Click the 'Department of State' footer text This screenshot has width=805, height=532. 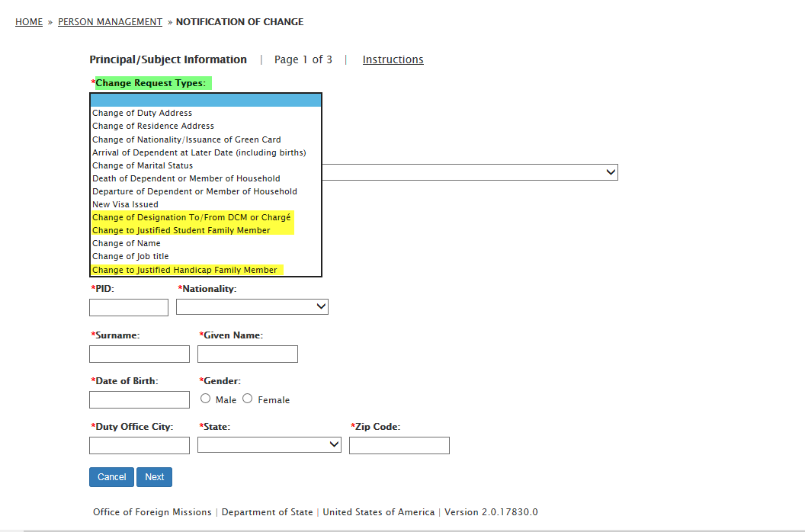click(x=267, y=512)
